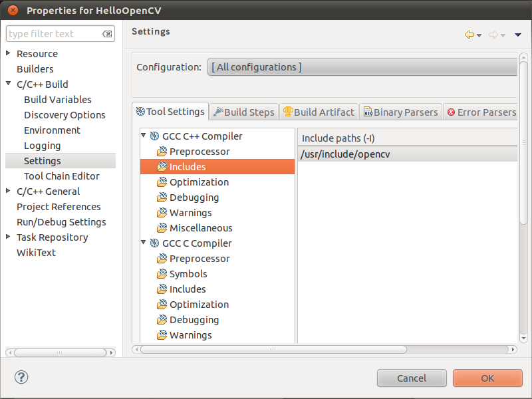
Task: Select Miscellaneous under GCC C++ Compiler
Action: [x=201, y=227]
